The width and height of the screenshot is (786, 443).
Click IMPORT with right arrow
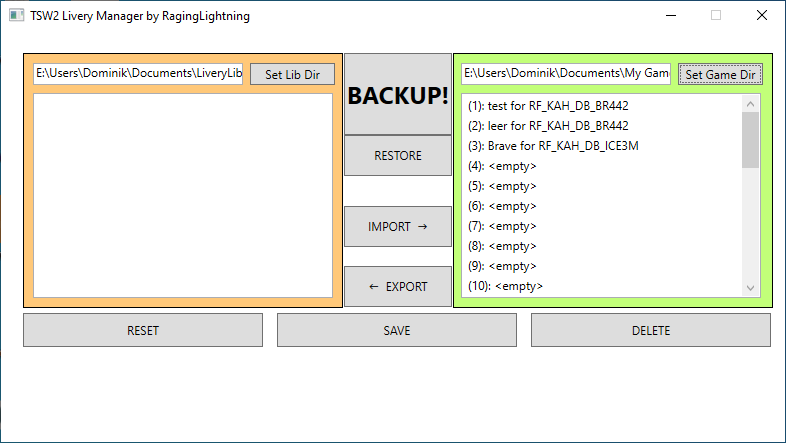coord(398,227)
